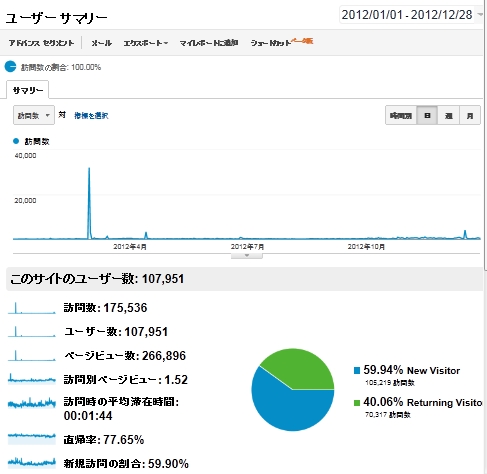Click the ページビュー数 sparkline graph
Screen dimensions: 487x474
(x=32, y=355)
